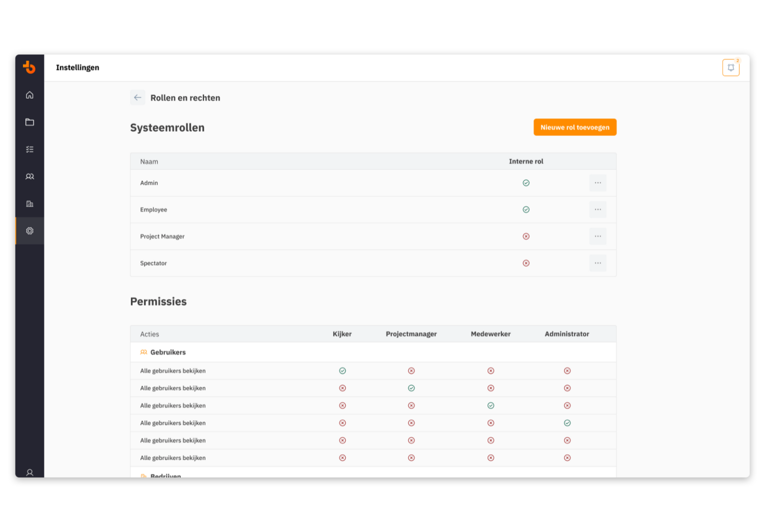765x532 pixels.
Task: Click the back arrow next to Rollen en rechten
Action: click(137, 98)
